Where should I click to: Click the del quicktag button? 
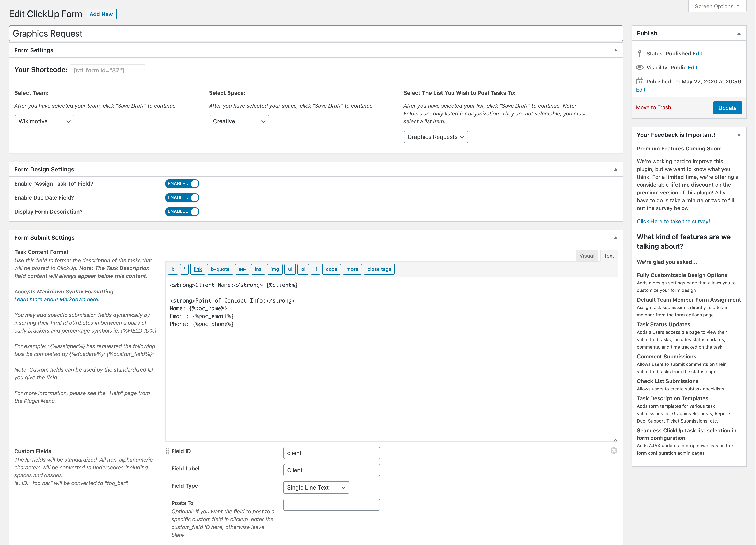[242, 269]
